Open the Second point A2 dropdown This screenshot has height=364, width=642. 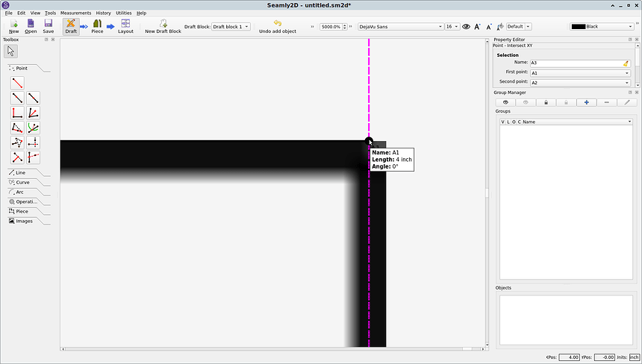click(x=580, y=83)
